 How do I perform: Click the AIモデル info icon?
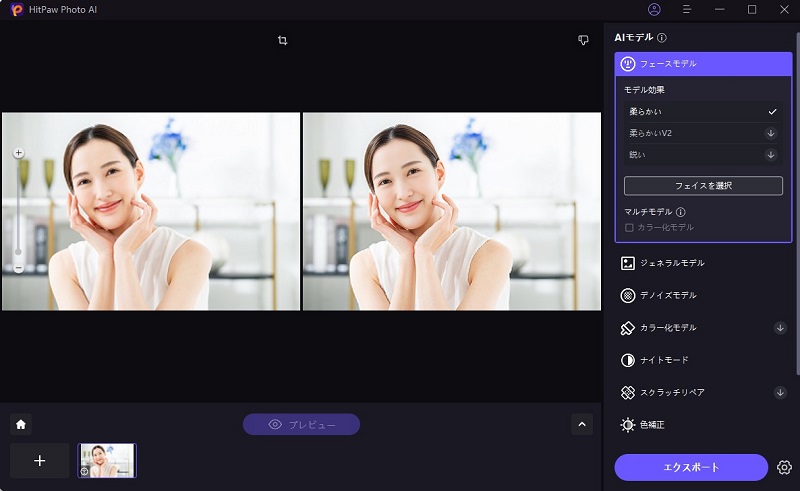[x=662, y=38]
